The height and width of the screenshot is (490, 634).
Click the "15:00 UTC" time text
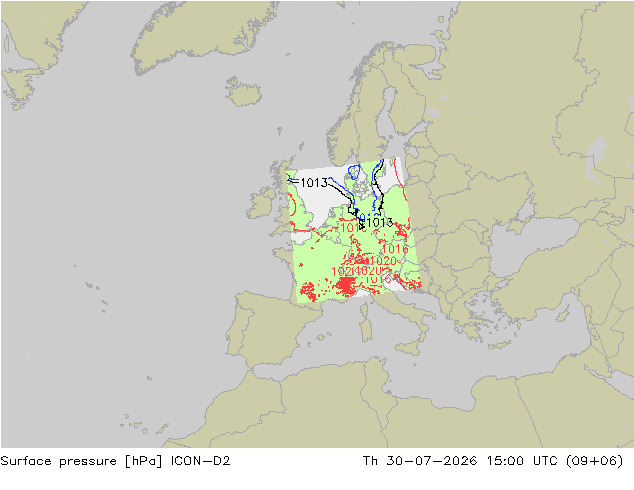(522, 461)
